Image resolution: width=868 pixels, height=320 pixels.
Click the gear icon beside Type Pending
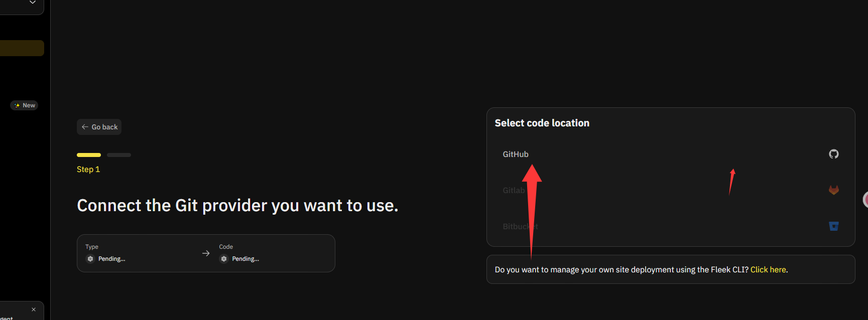tap(90, 259)
